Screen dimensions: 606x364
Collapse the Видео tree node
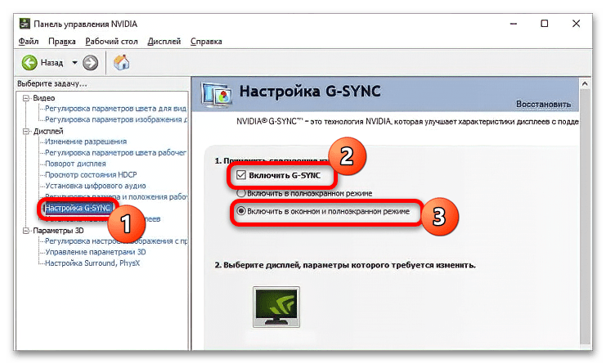(x=26, y=98)
